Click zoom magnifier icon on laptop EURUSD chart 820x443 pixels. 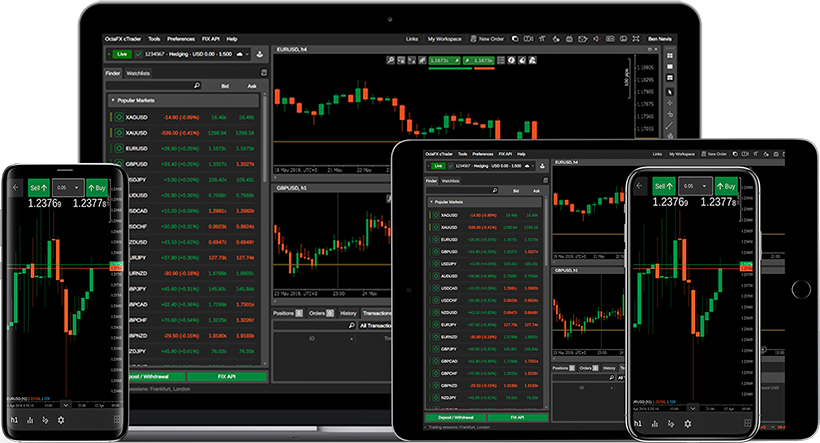(x=391, y=61)
